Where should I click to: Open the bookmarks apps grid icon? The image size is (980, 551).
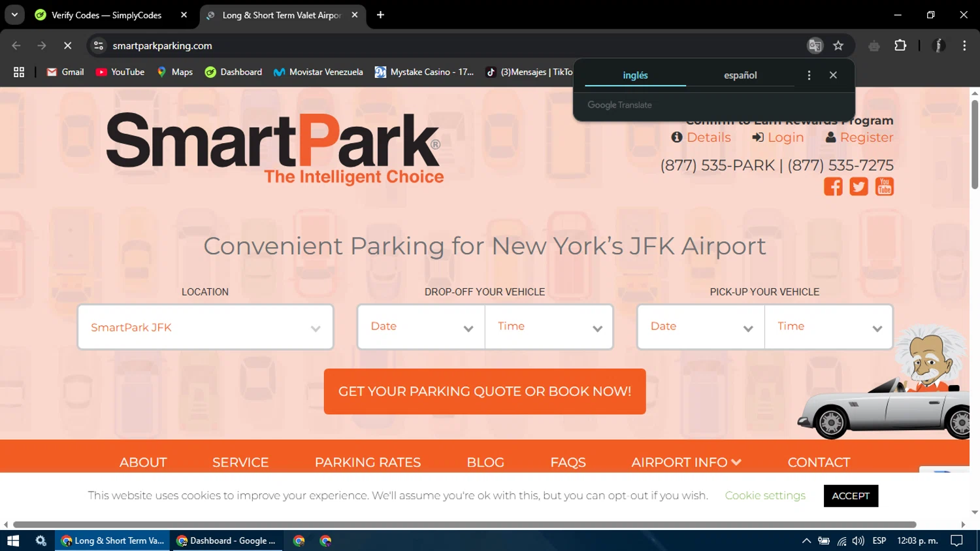(x=19, y=72)
